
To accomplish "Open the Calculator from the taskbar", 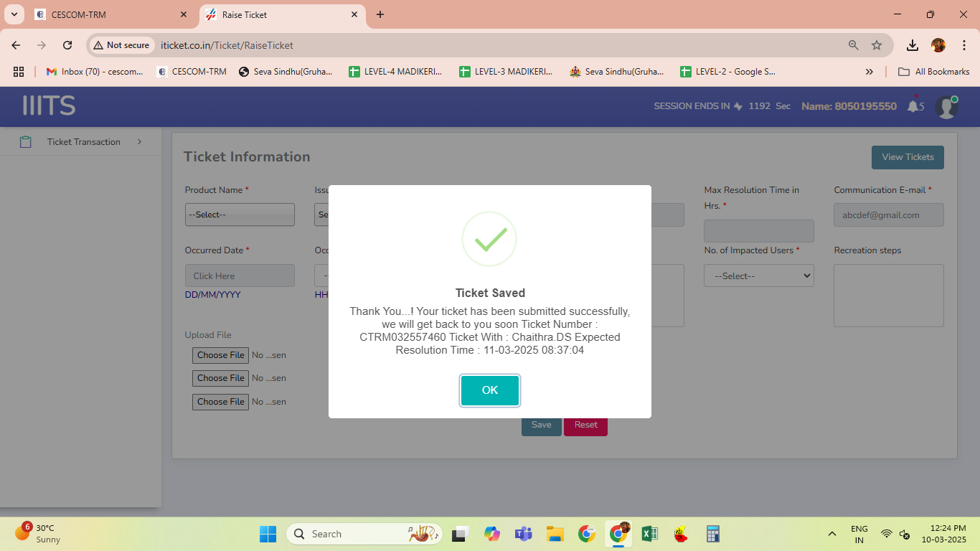I will [712, 534].
